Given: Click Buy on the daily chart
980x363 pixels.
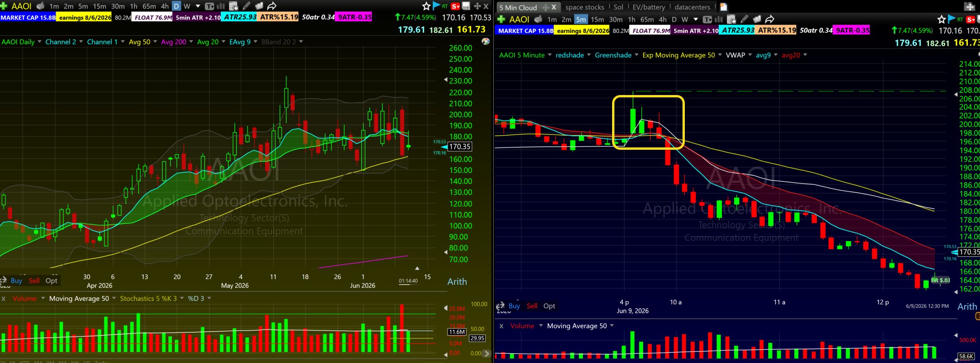Looking at the screenshot, I should tap(16, 280).
